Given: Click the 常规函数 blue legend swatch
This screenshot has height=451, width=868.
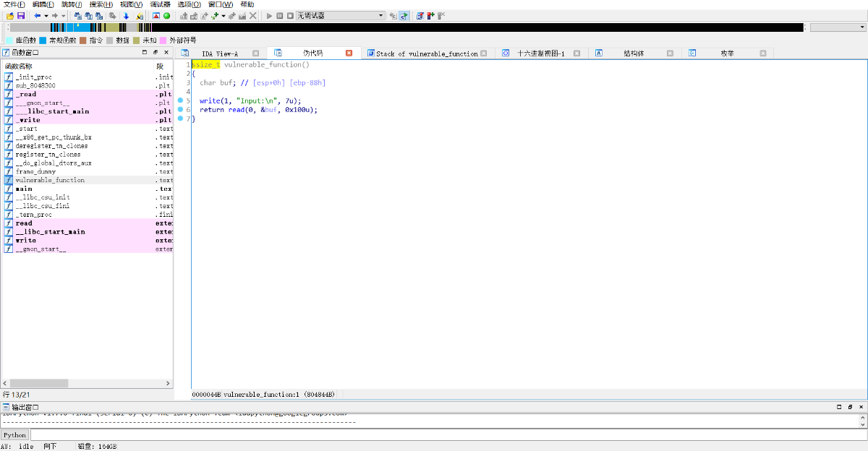Looking at the screenshot, I should (43, 40).
